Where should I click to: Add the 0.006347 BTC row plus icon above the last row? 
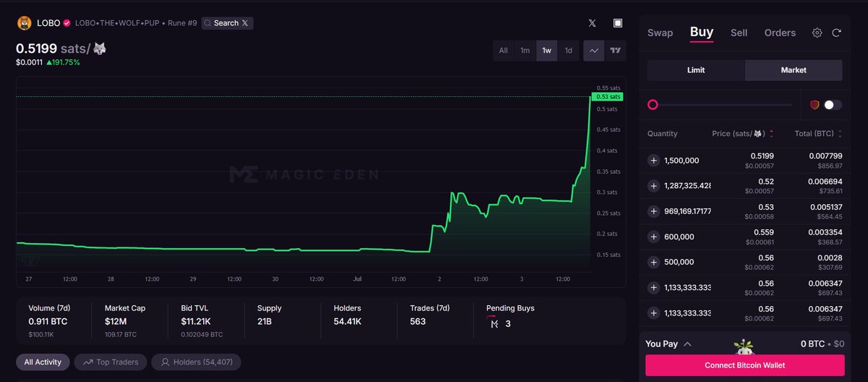(654, 287)
